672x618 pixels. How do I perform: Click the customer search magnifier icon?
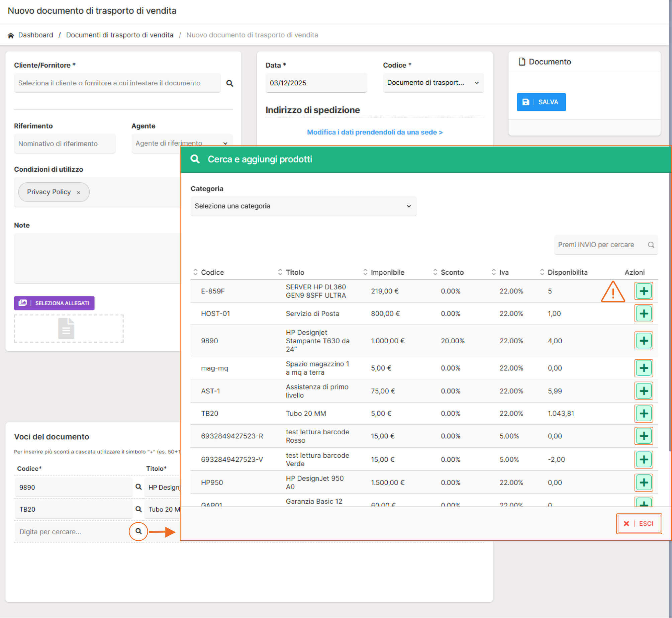(x=229, y=83)
